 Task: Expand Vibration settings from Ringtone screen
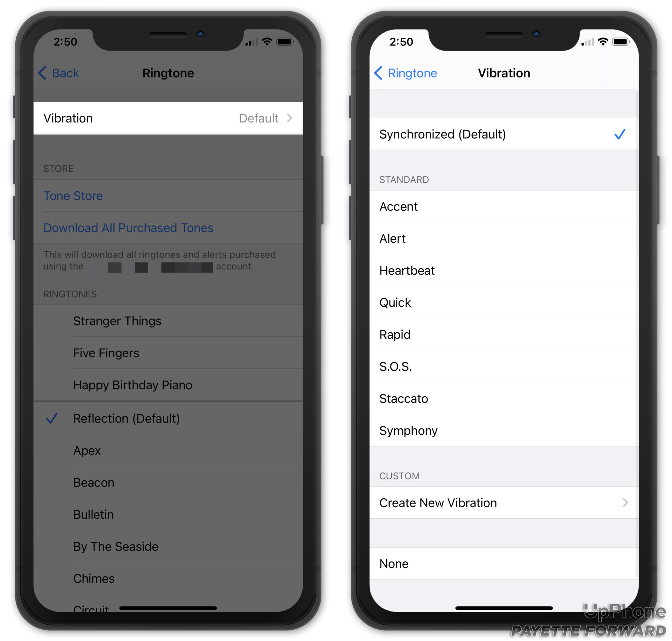(168, 117)
